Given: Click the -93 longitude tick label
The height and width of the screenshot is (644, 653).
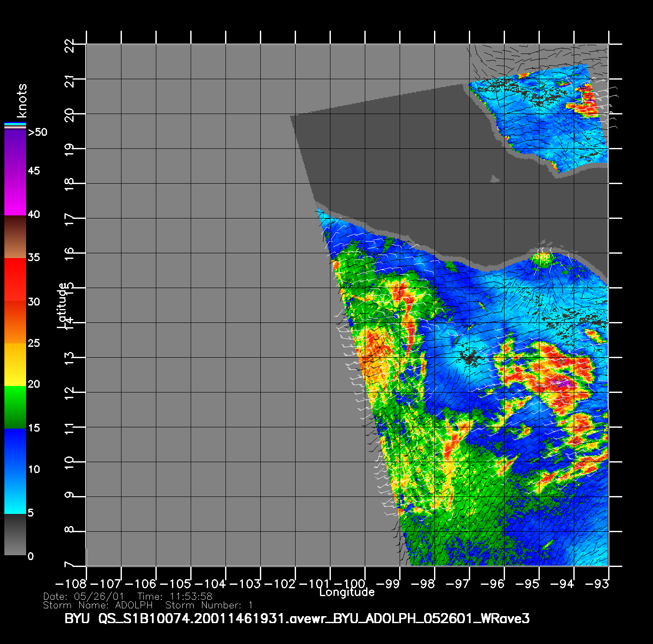Looking at the screenshot, I should [599, 584].
